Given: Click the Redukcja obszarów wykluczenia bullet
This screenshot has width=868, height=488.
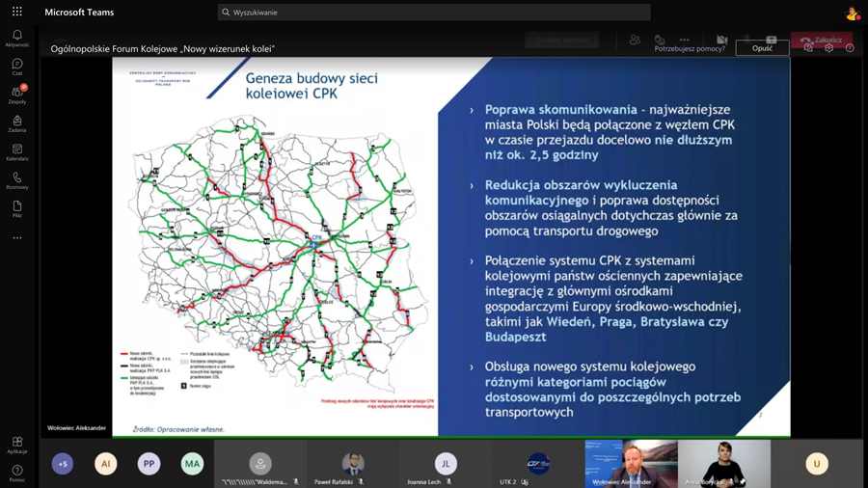Looking at the screenshot, I should (611, 208).
